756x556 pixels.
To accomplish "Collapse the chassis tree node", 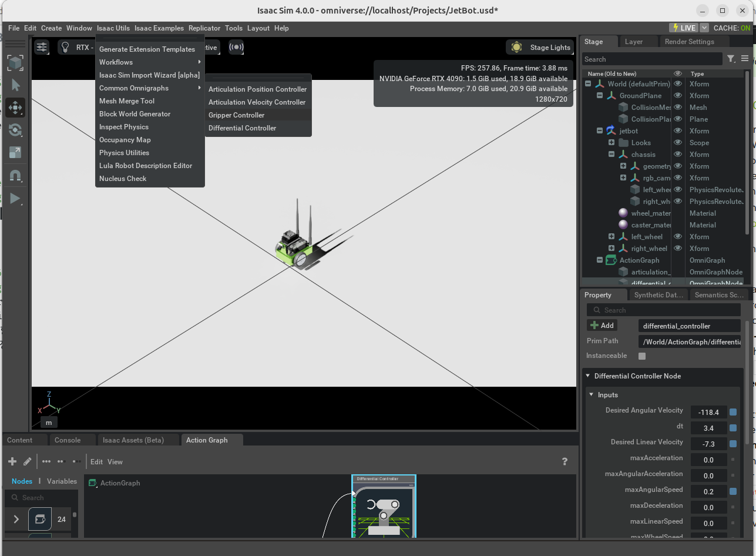I will point(611,155).
